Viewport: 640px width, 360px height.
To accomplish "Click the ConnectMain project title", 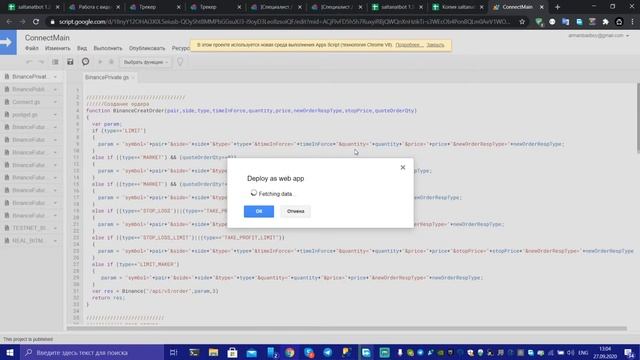I will pos(47,38).
